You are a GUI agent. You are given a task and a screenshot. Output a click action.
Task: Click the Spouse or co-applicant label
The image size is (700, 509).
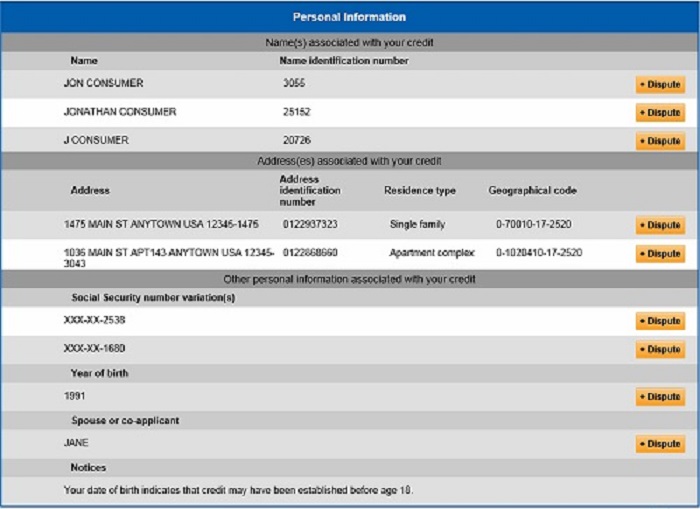coord(125,421)
